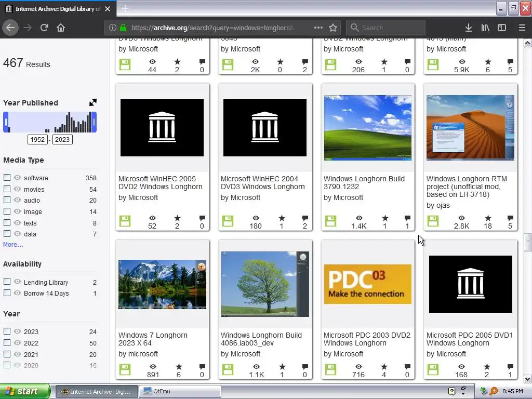This screenshot has width=532, height=399.
Task: Switch to the Internet Archive browser tab
Action: [x=58, y=8]
